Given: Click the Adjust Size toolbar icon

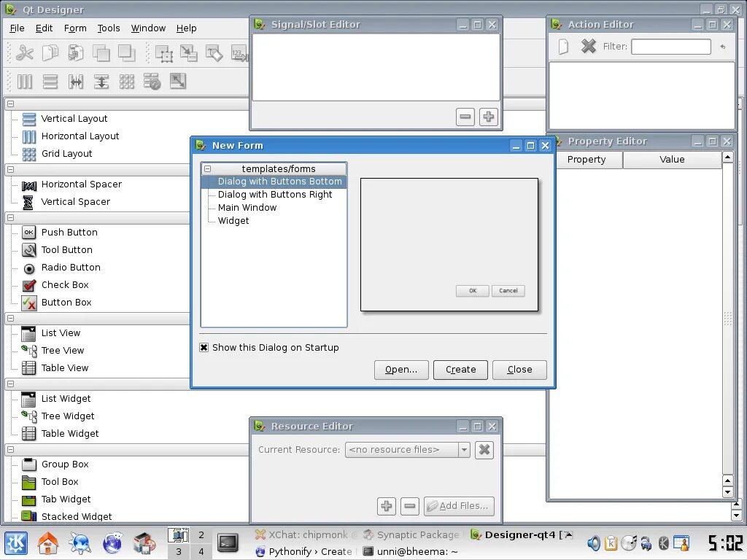Looking at the screenshot, I should pyautogui.click(x=178, y=81).
